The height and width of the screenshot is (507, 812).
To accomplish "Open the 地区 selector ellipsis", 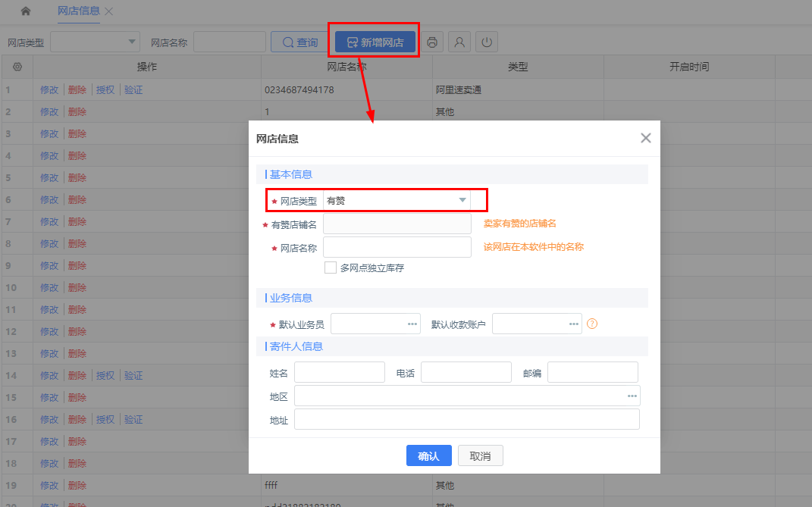I will click(x=632, y=396).
